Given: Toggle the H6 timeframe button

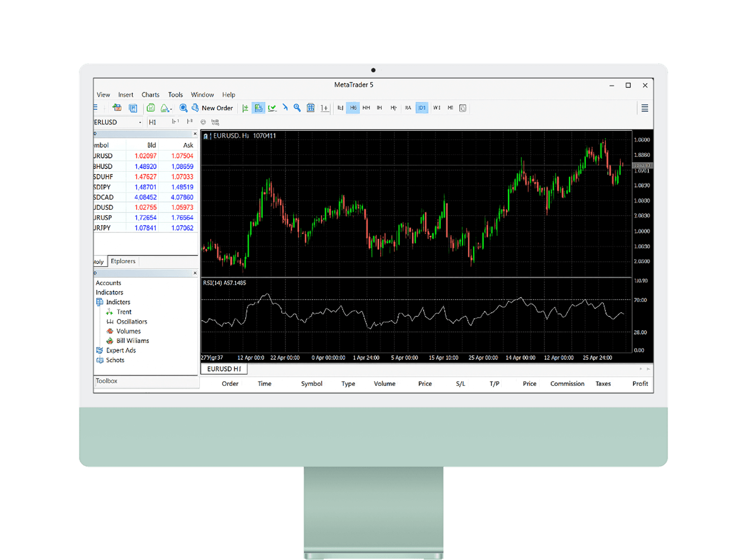Looking at the screenshot, I should click(353, 108).
